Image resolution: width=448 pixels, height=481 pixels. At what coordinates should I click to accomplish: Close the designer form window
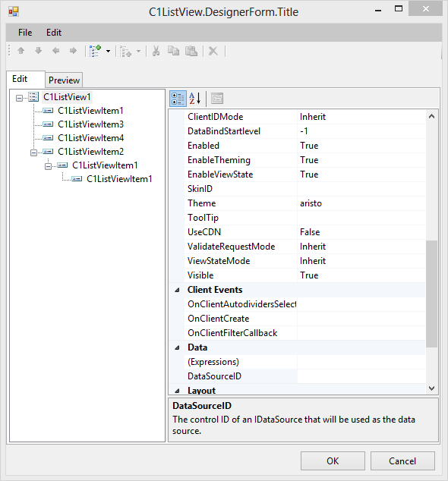(425, 9)
